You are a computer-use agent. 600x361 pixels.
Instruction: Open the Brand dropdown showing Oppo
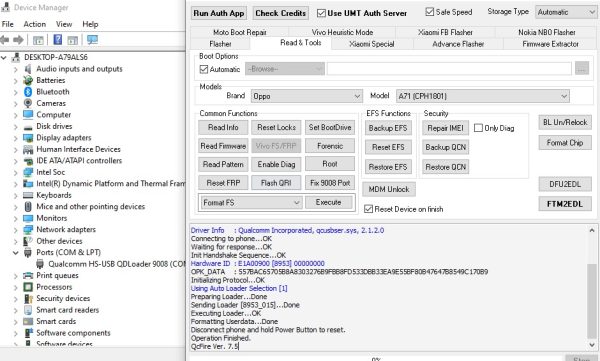307,96
